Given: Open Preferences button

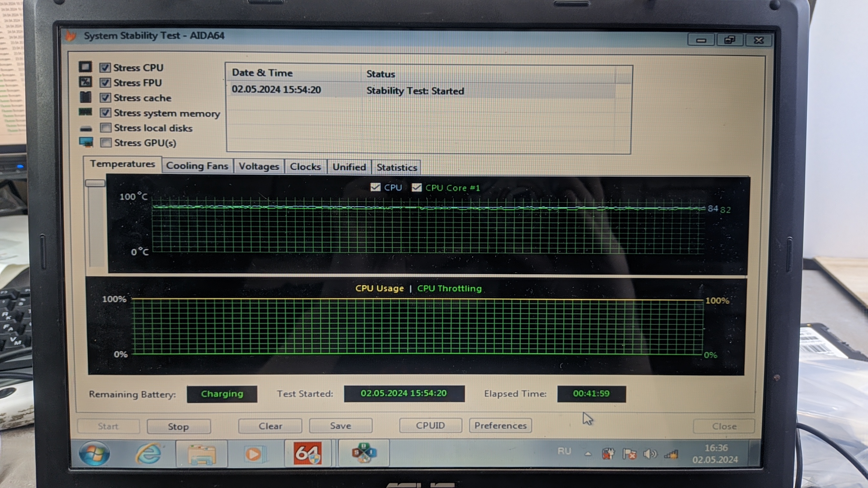Looking at the screenshot, I should pos(501,425).
